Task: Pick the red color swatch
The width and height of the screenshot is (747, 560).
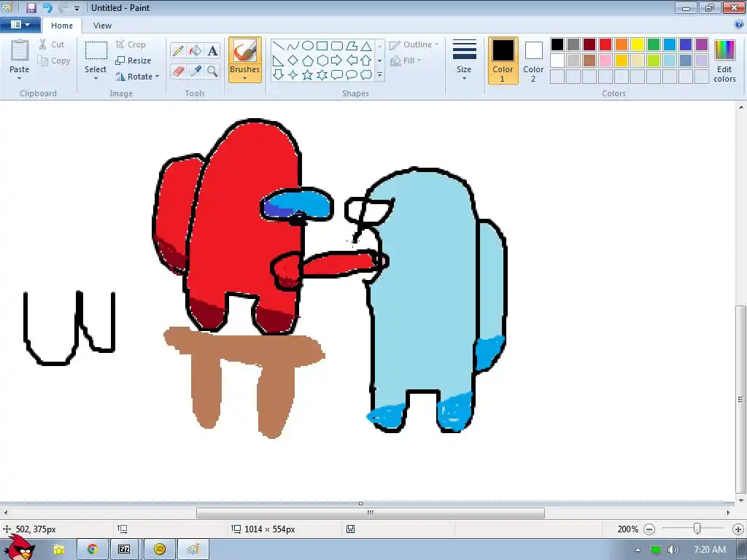Action: point(605,44)
